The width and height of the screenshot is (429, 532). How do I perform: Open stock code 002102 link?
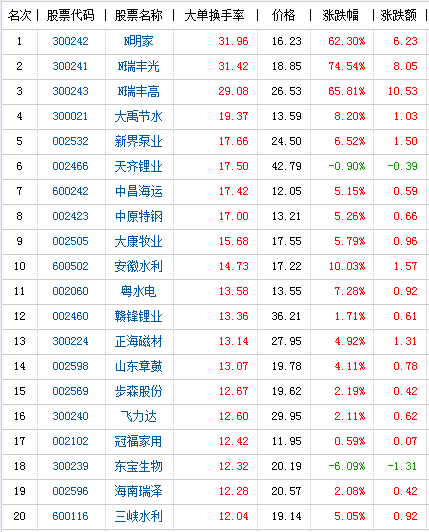70,441
